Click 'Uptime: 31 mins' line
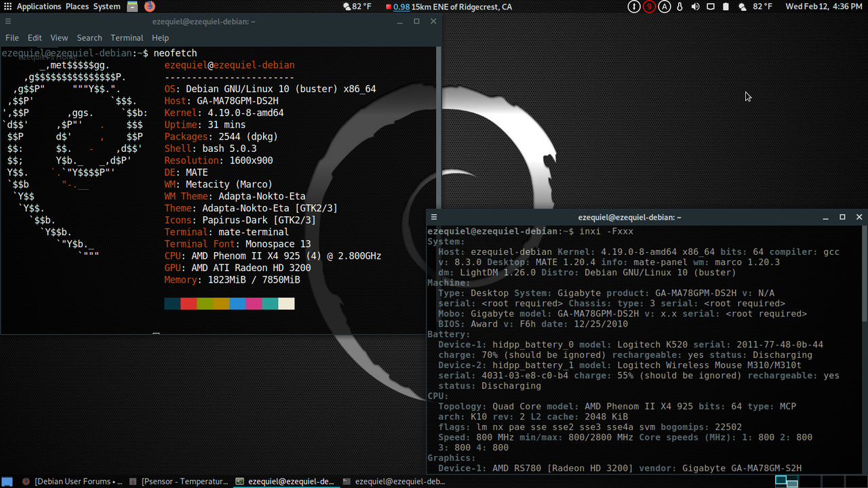This screenshot has width=868, height=488. 205,125
